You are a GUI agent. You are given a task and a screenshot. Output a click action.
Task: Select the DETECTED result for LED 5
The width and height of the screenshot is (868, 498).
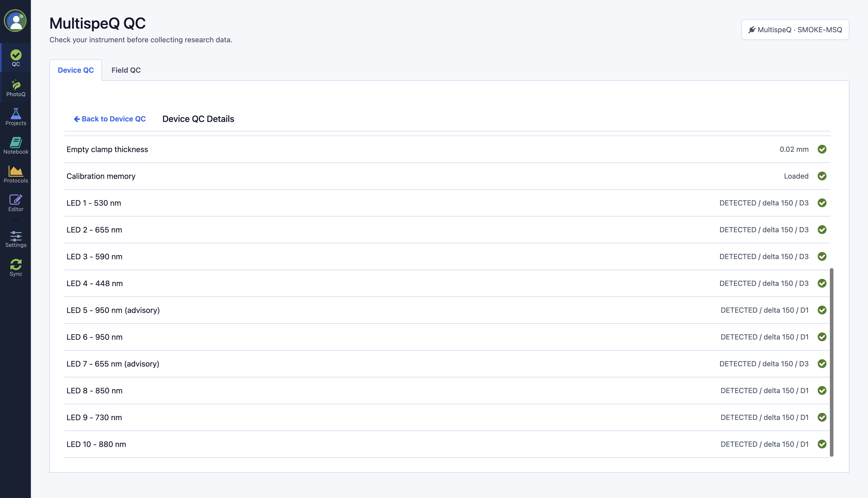tap(765, 310)
